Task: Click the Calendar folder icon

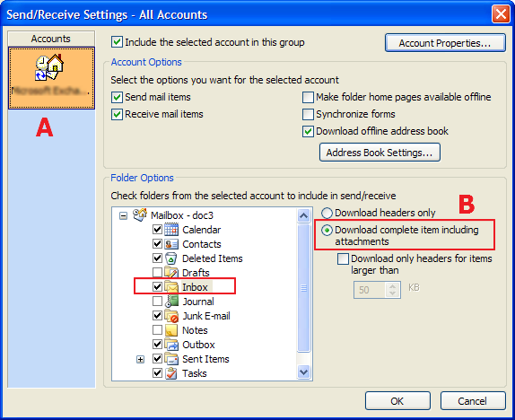Action: tap(171, 230)
